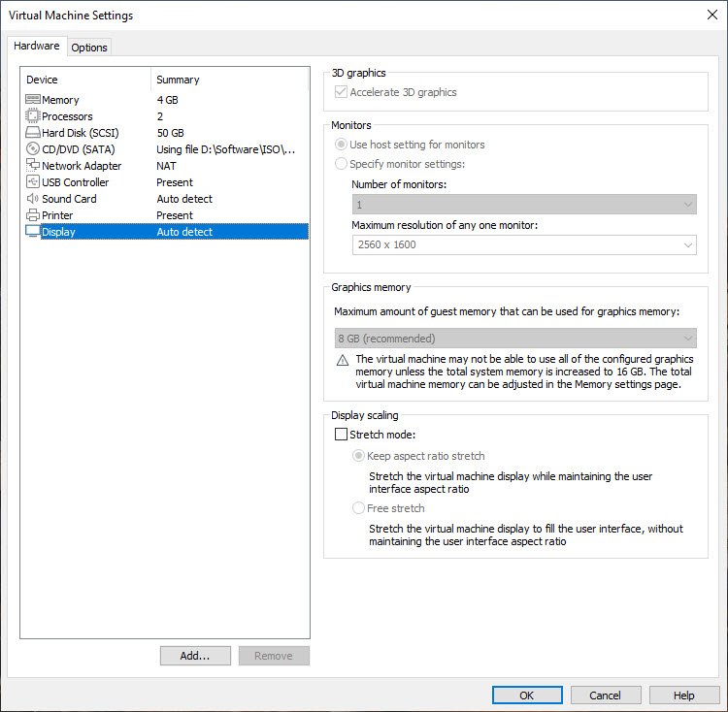The width and height of the screenshot is (728, 712).
Task: Click Present summary for USB Controller
Action: [x=175, y=182]
